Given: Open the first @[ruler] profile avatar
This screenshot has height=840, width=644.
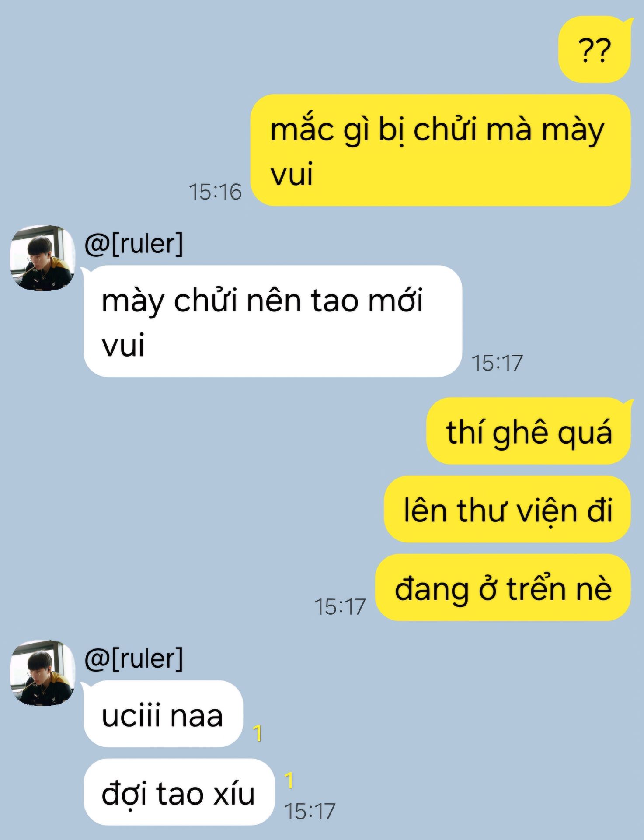Looking at the screenshot, I should pos(42,258).
